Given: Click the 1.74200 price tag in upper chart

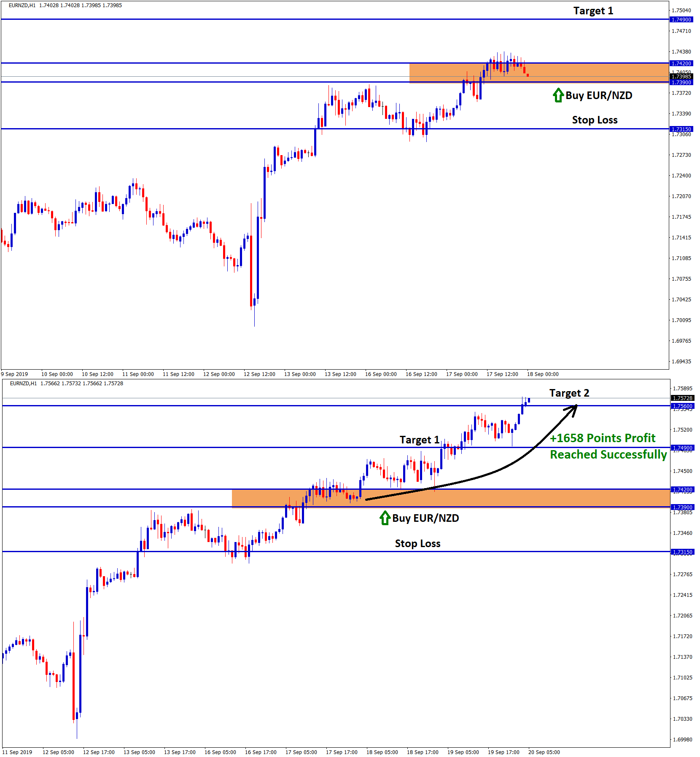Looking at the screenshot, I should tap(681, 63).
